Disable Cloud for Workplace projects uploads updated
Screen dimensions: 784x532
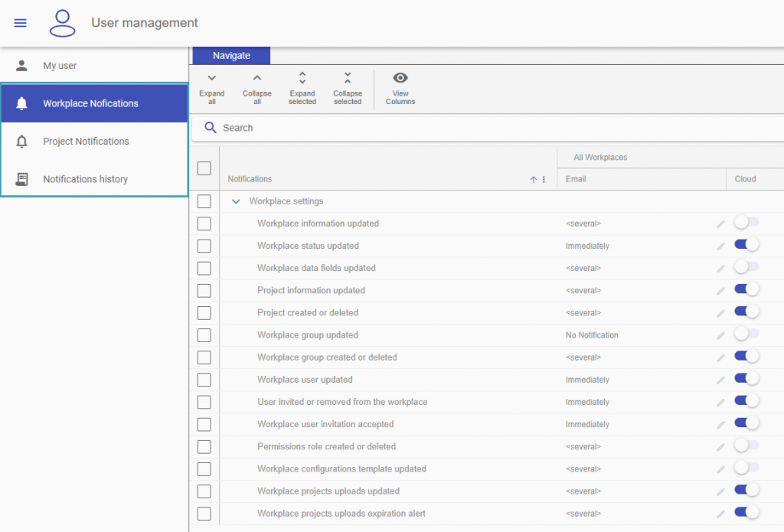point(746,489)
